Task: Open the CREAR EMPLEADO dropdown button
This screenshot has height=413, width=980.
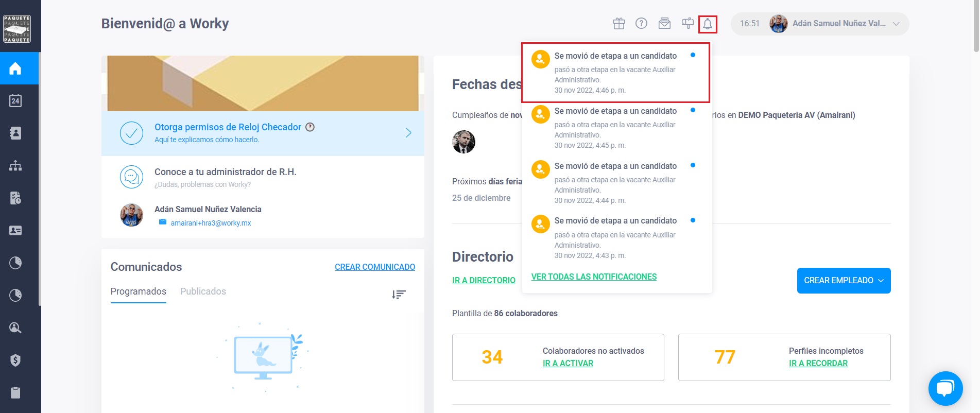Action: [x=844, y=281]
